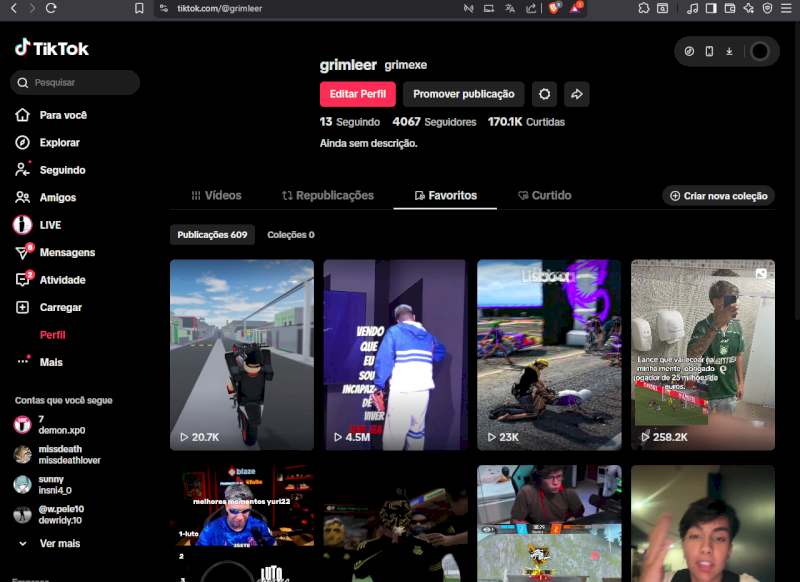The image size is (800, 582).
Task: Open the profile settings gear icon
Action: point(544,94)
